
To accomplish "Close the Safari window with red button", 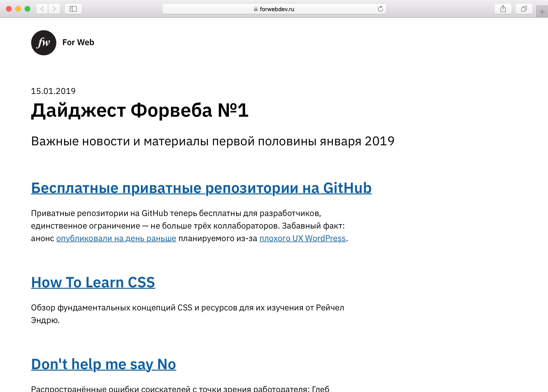I will pyautogui.click(x=9, y=9).
